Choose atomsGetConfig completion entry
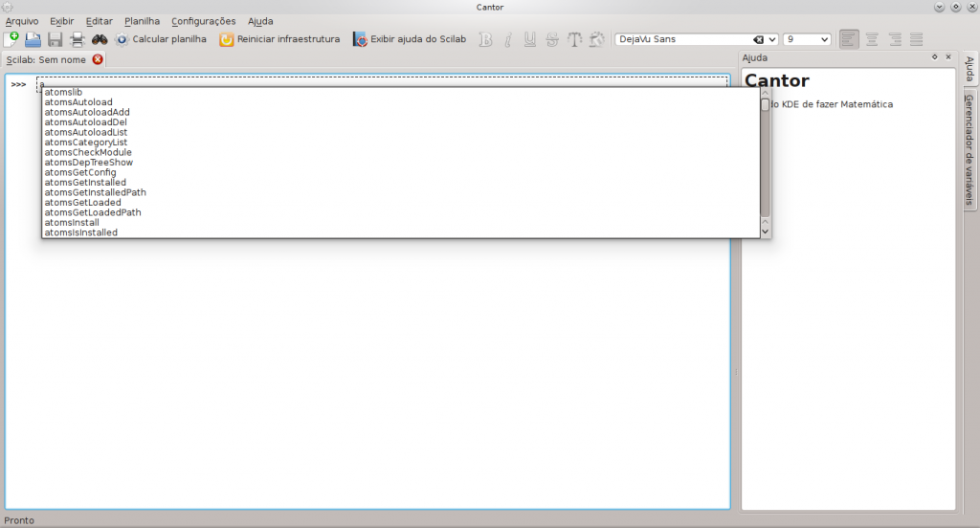 click(x=401, y=172)
